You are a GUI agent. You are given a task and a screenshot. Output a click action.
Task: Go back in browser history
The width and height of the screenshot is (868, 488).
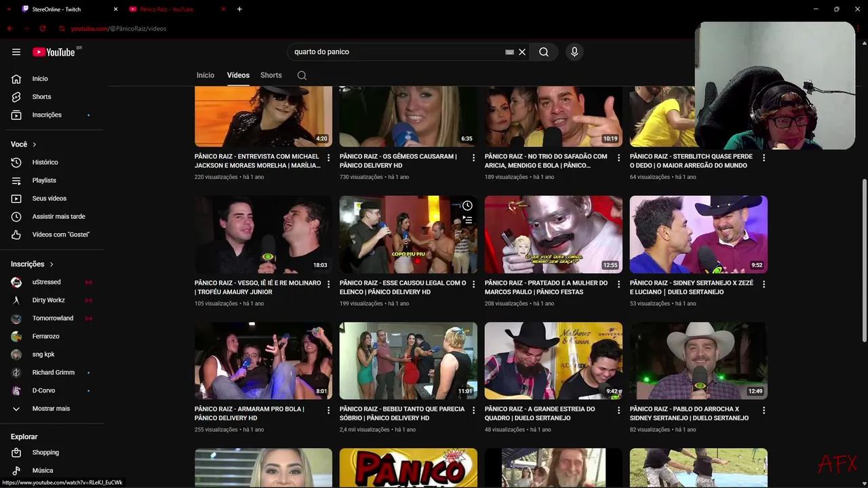point(9,28)
